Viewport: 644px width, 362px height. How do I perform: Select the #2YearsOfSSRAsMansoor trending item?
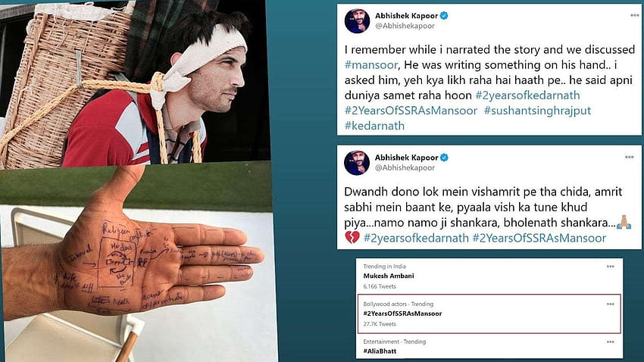coord(489,314)
